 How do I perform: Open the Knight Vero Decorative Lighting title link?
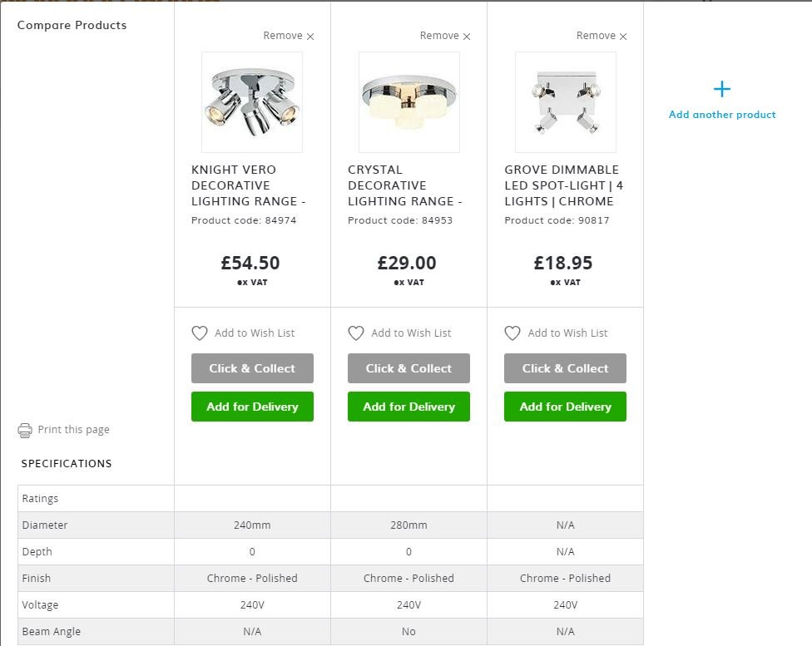245,185
